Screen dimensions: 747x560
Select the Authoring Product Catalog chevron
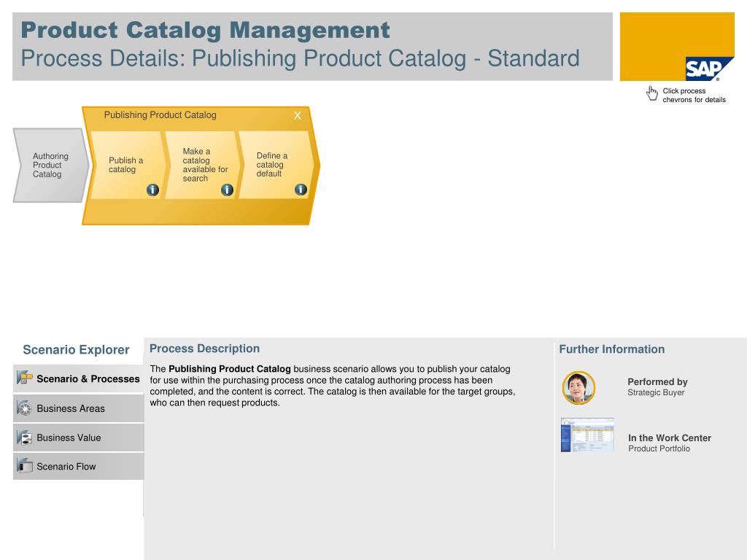[x=50, y=166]
